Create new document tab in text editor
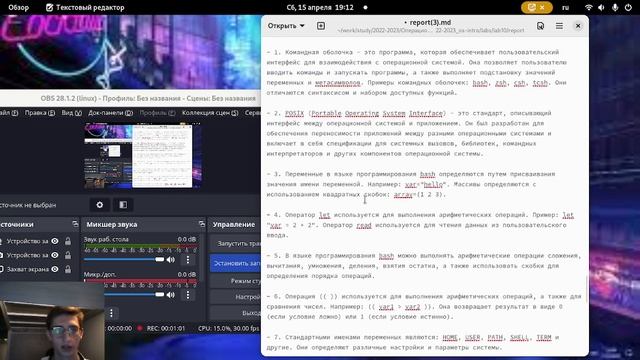The image size is (640, 360). pos(321,26)
